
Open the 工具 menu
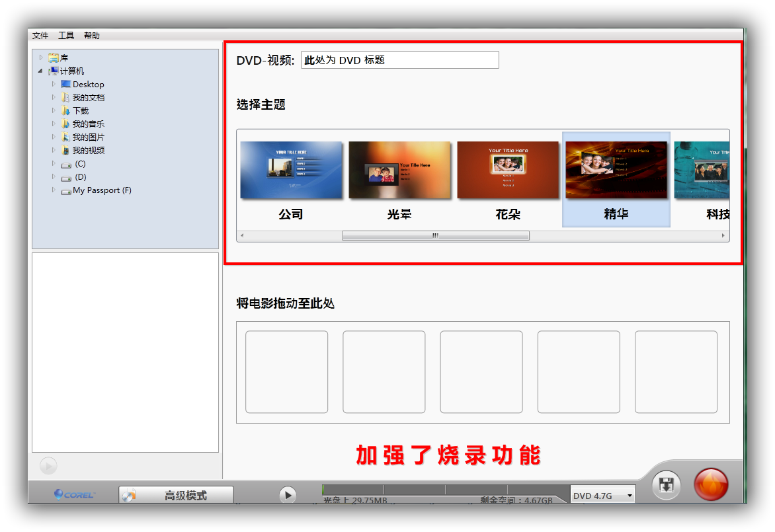[66, 36]
